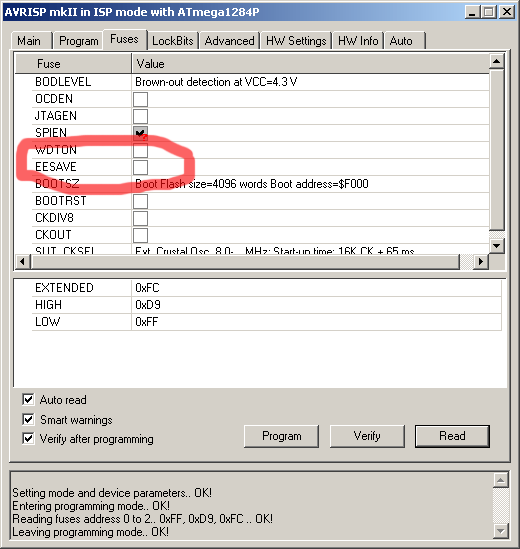Uncheck Verify after programming

click(x=28, y=438)
